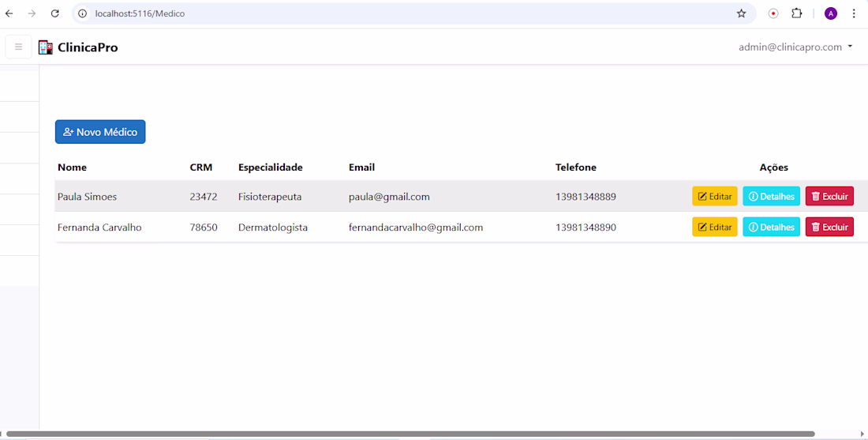Click the email fernandacarvalho@gmail.com

pyautogui.click(x=416, y=228)
